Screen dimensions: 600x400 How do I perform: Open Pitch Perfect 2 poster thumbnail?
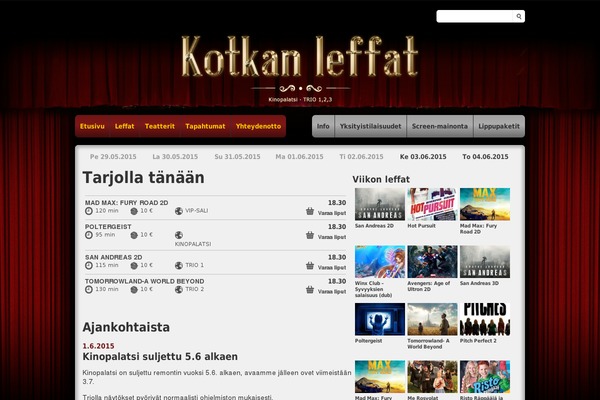485,319
